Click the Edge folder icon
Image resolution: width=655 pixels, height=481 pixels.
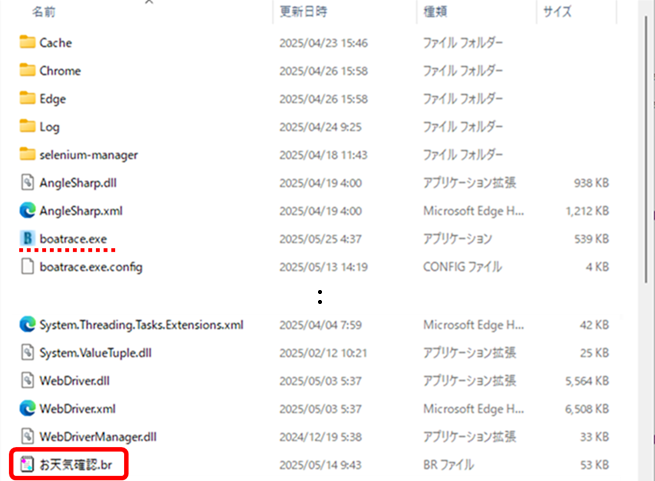(27, 99)
